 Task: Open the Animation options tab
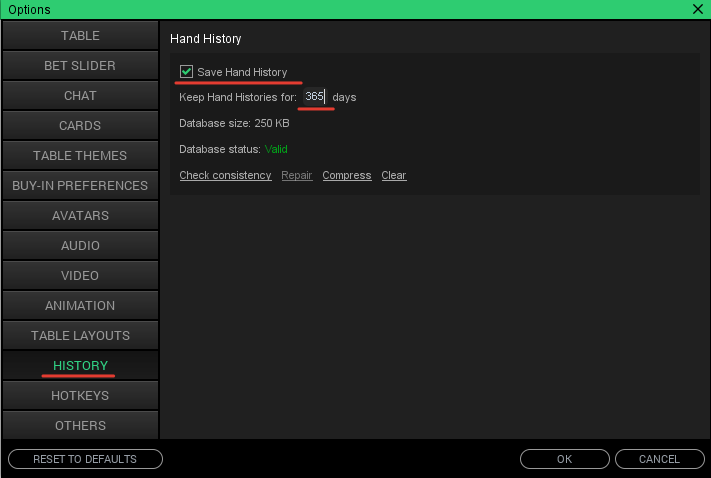[80, 305]
